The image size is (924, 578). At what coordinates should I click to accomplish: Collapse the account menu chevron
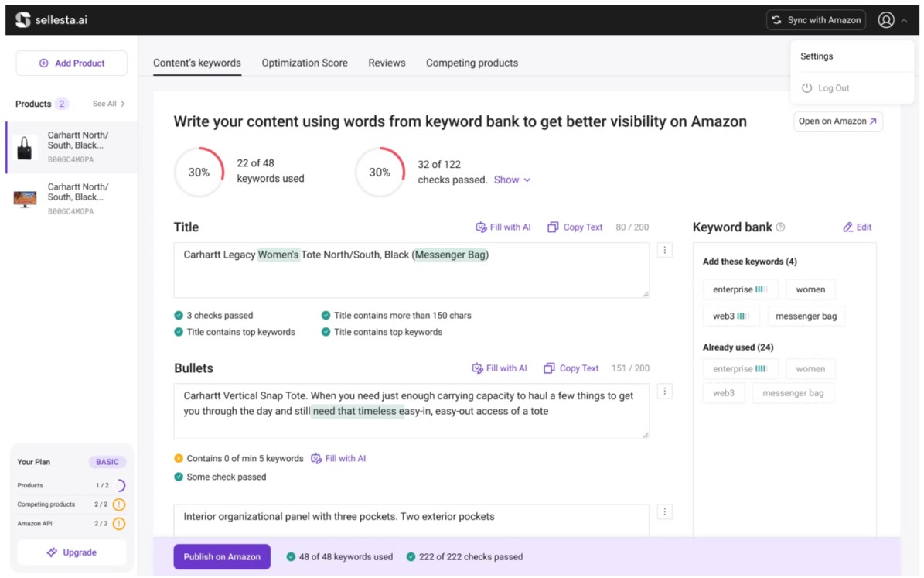pos(904,21)
